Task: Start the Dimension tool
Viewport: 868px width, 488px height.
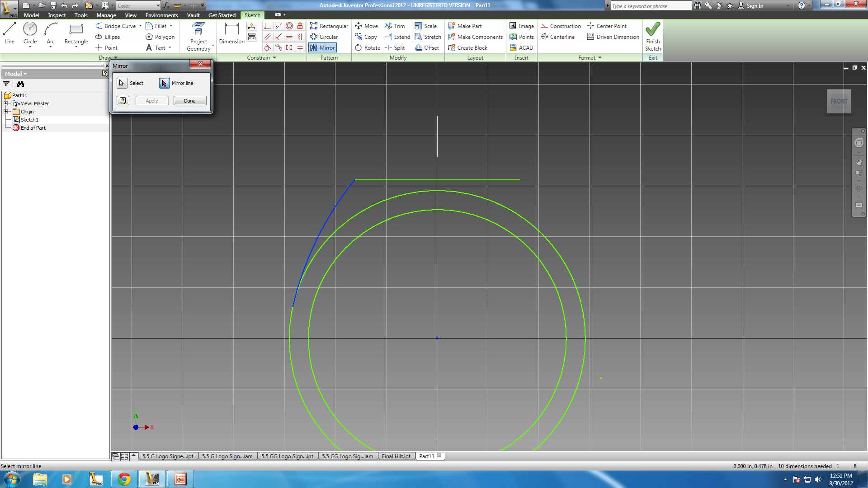Action: coord(231,33)
